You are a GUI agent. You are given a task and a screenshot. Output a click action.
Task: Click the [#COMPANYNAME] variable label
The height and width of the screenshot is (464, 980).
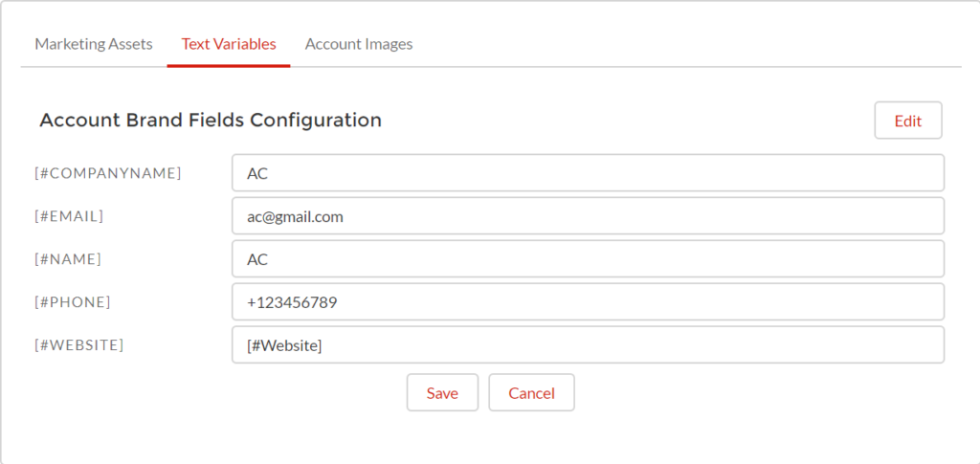click(108, 173)
